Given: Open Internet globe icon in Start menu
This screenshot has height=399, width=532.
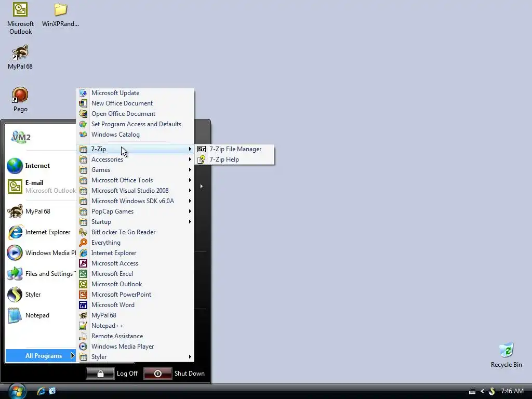Looking at the screenshot, I should tap(15, 166).
